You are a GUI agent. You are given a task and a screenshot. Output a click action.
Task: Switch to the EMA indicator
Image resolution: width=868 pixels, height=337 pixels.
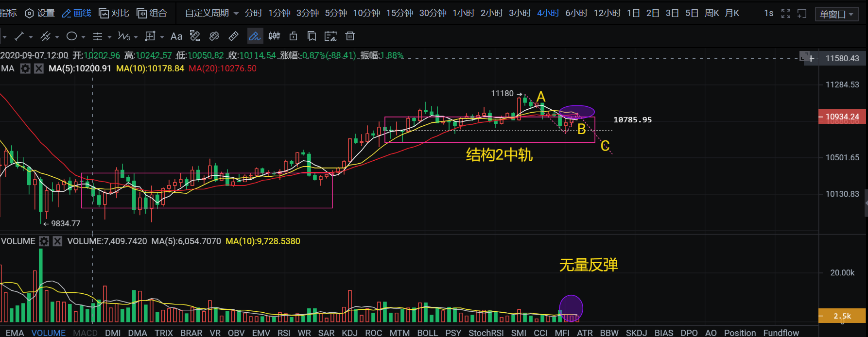(15, 333)
